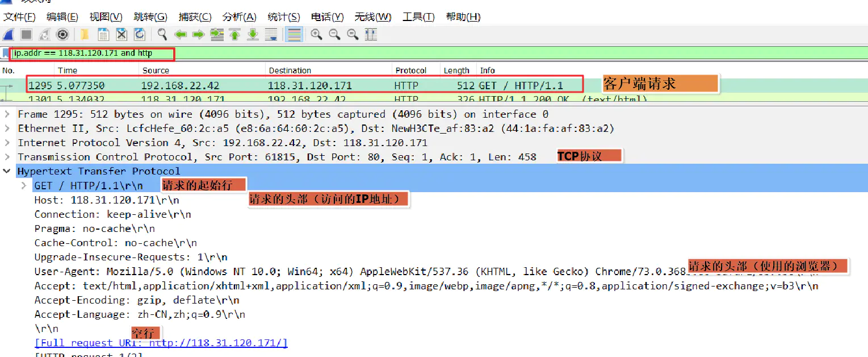
Task: Open the 电话(Y) menu
Action: [x=328, y=17]
